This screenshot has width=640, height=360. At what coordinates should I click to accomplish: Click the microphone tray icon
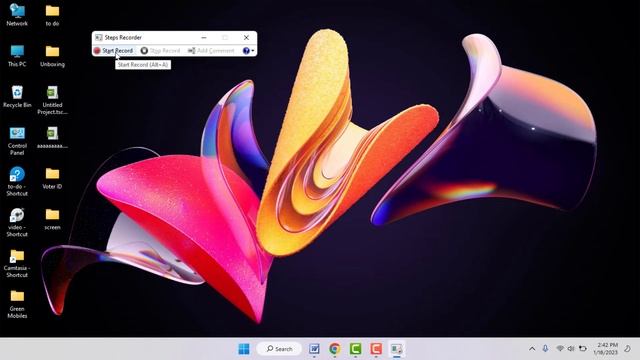pyautogui.click(x=545, y=349)
